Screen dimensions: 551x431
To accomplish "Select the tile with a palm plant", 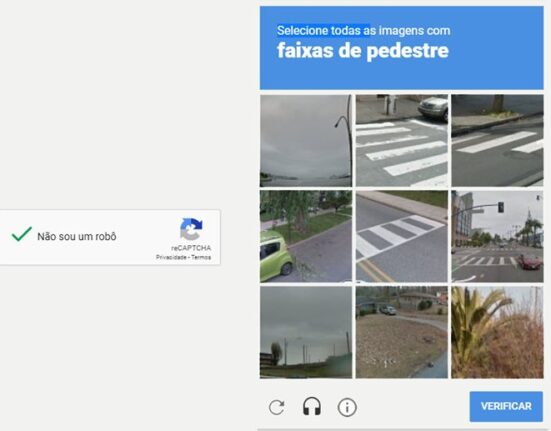I will [497, 332].
